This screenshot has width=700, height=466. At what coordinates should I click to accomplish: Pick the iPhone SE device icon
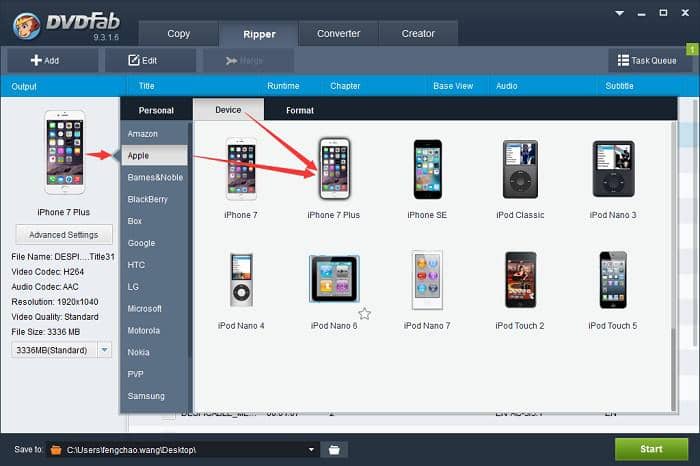click(x=427, y=169)
